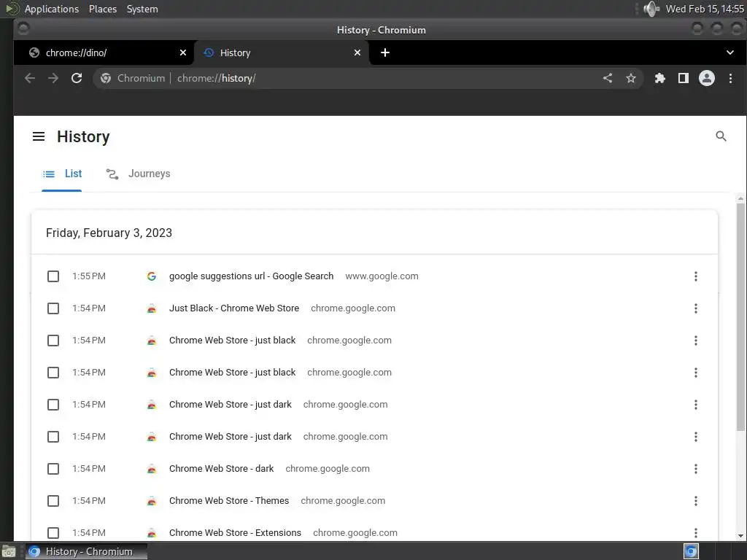Click the volume icon in system panel
The image size is (747, 560).
651,9
